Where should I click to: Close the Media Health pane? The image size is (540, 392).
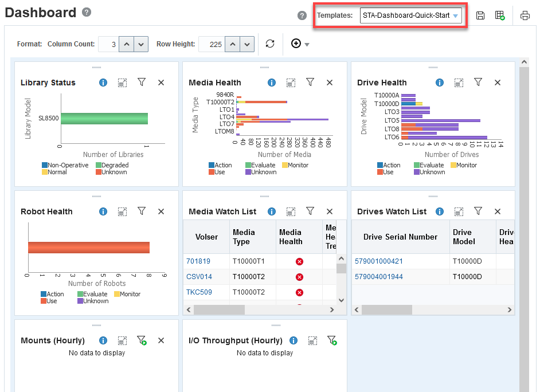pos(330,83)
